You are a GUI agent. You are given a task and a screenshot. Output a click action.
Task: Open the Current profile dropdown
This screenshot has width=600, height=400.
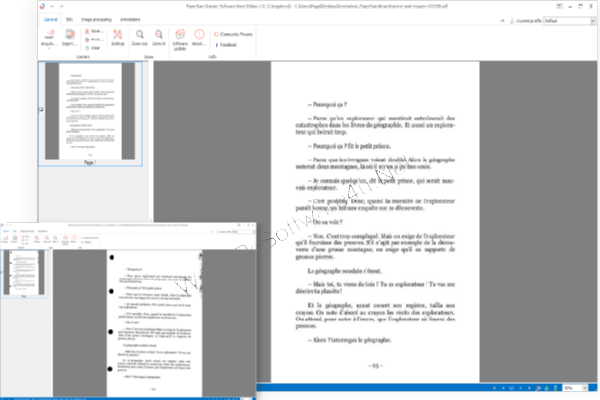click(570, 21)
